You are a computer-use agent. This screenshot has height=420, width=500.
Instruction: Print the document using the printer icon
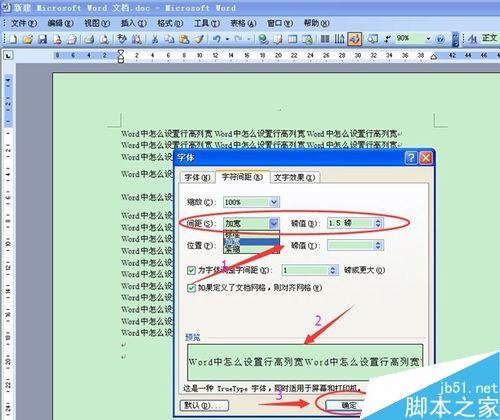89,39
